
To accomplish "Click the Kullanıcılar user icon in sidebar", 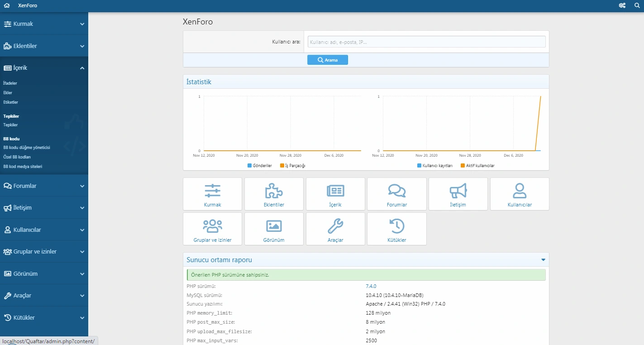I will click(x=7, y=230).
